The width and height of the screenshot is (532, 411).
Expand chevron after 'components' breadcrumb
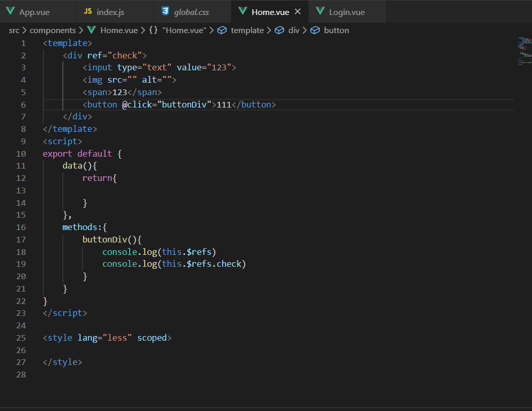coord(81,30)
